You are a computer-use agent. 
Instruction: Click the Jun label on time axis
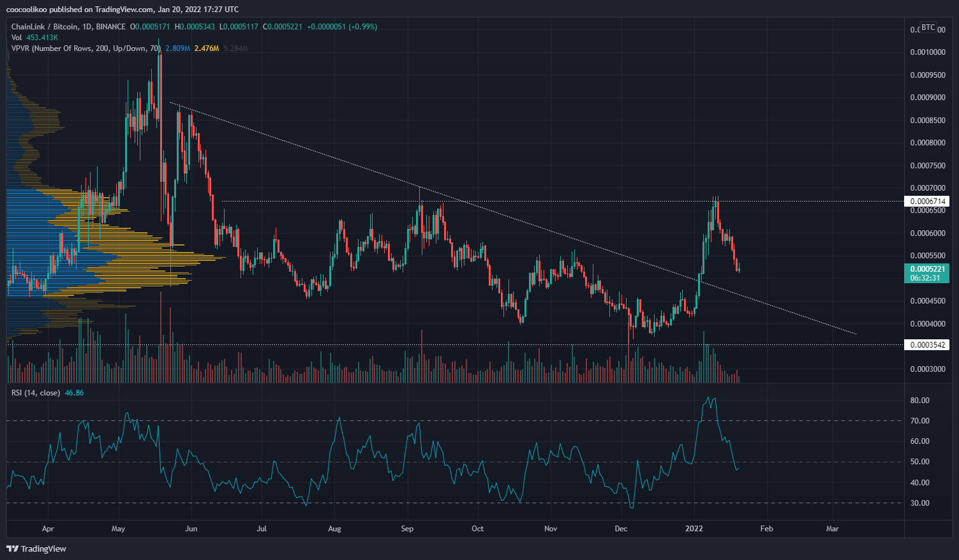coord(191,529)
